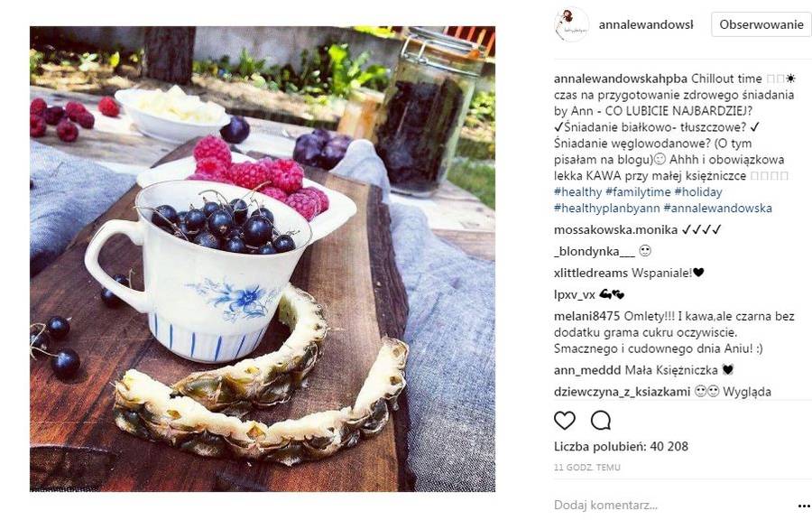Open annalewandowska username in post header

[646, 24]
